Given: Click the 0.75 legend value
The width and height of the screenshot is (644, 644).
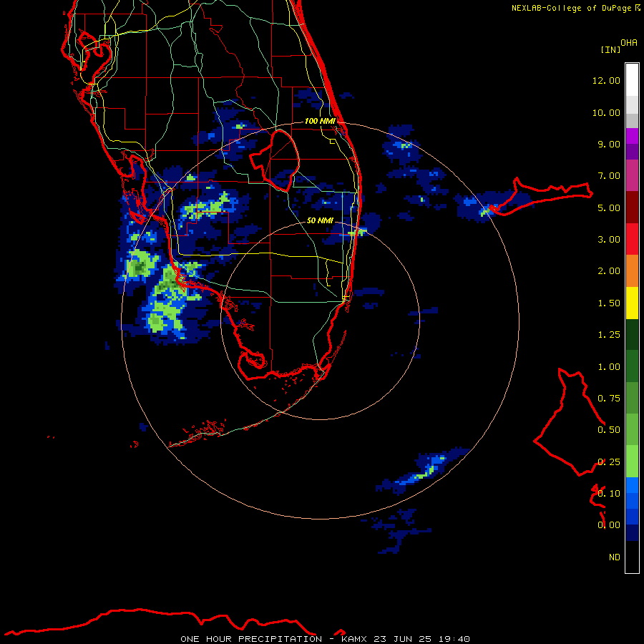Looking at the screenshot, I should pos(609,399).
